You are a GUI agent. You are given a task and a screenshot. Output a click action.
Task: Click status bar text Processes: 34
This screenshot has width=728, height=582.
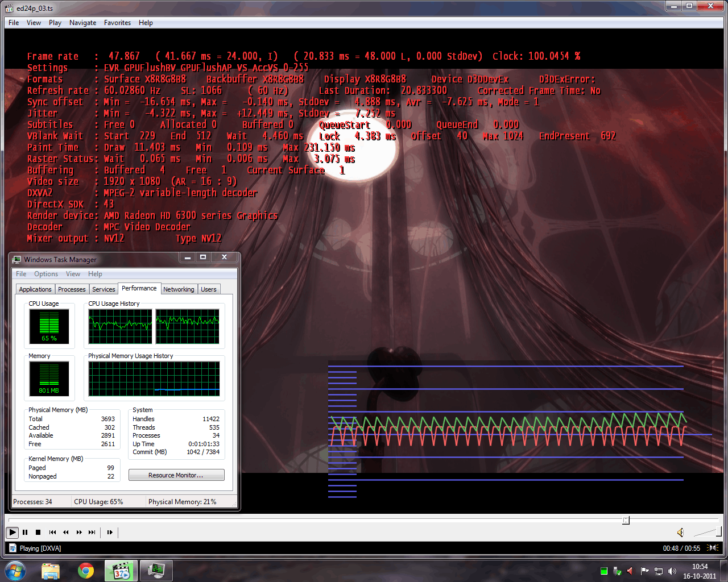(32, 502)
